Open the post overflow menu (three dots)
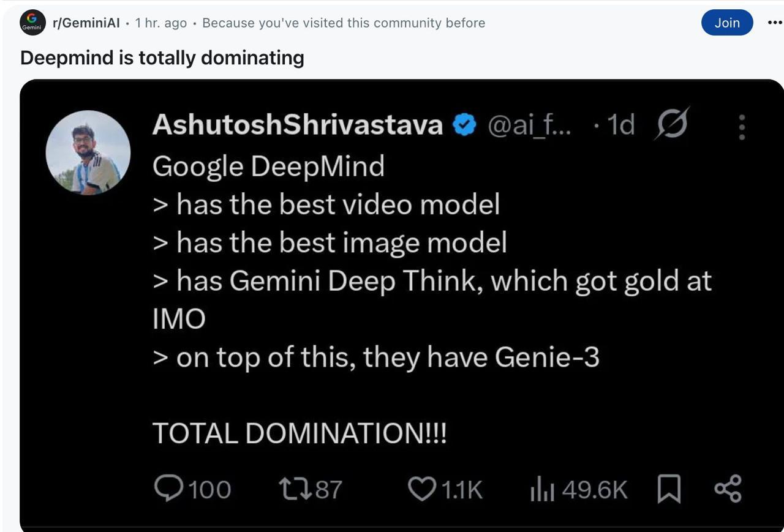The width and height of the screenshot is (784, 532). tap(774, 23)
